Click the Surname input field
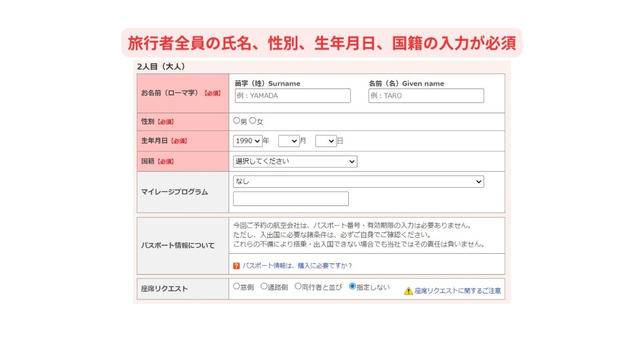644x338 pixels. (x=292, y=96)
